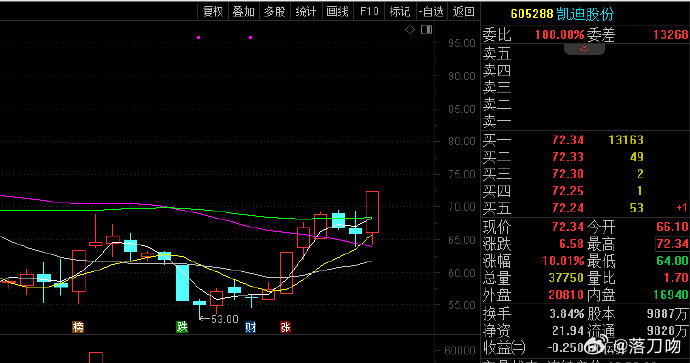Click the 53.00 low price annotation

(x=224, y=319)
